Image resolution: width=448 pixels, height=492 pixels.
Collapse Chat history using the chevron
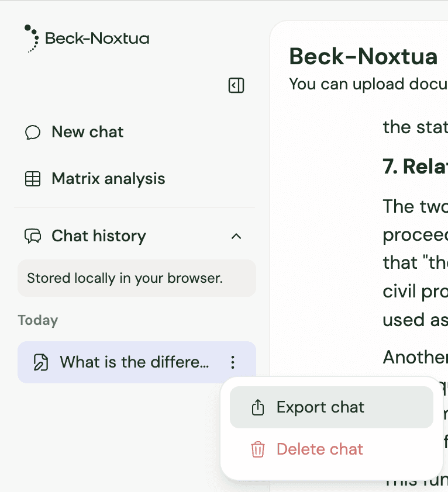[236, 236]
